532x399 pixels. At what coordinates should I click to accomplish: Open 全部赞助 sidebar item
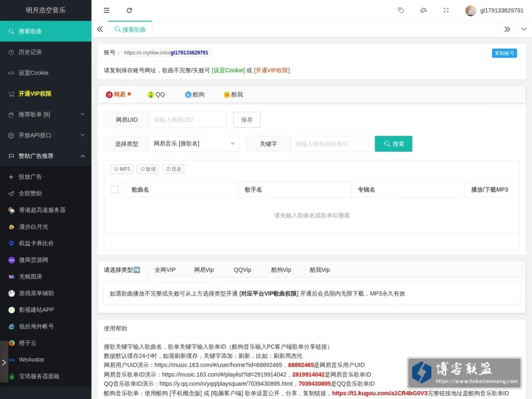point(46,193)
